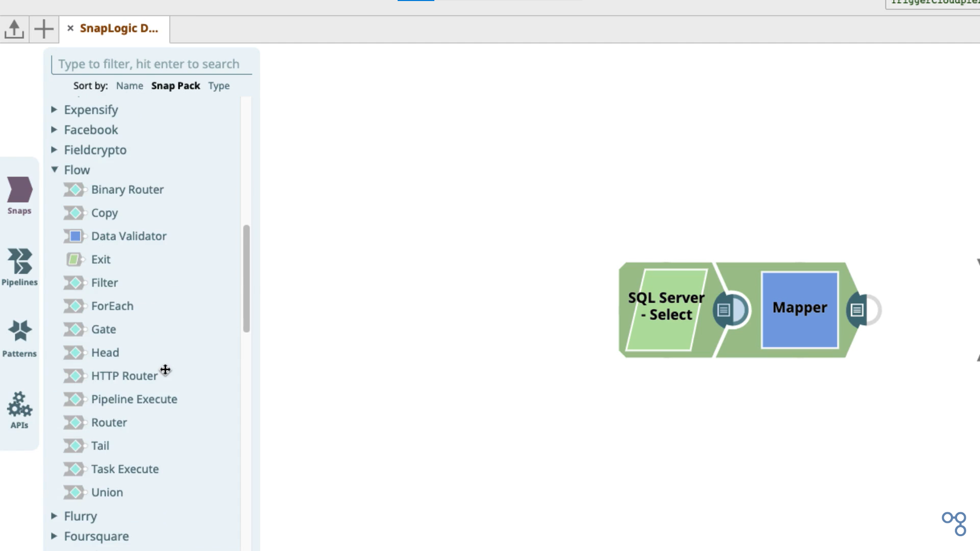Click the snap filter search field
This screenshot has width=980, height=551.
click(x=152, y=64)
